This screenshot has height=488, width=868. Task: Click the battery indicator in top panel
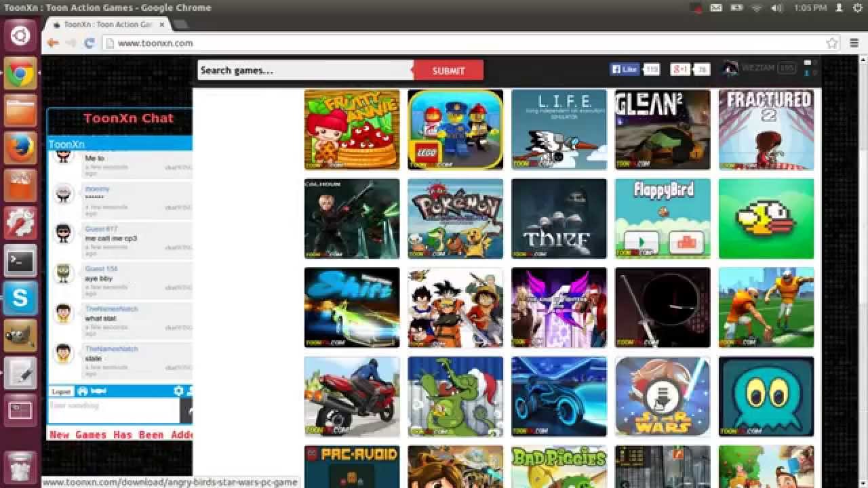736,7
